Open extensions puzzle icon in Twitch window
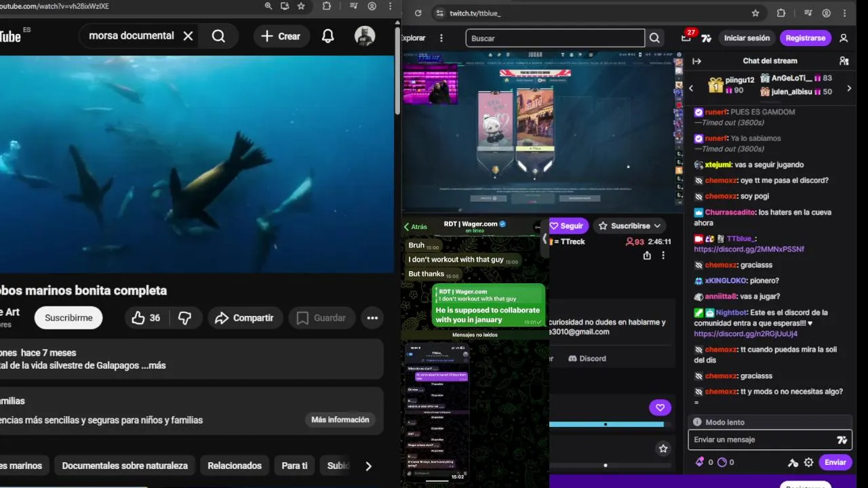 click(x=781, y=13)
